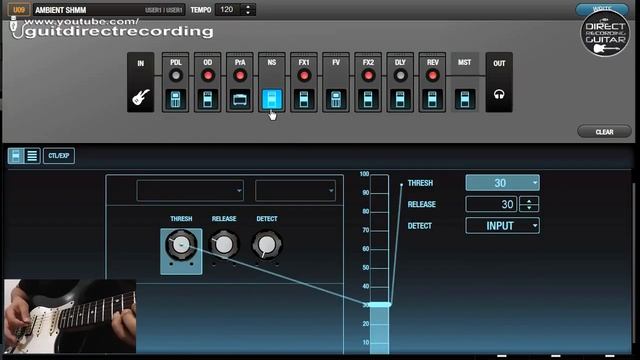Open the DETECT dropdown showing INPUT

502,226
